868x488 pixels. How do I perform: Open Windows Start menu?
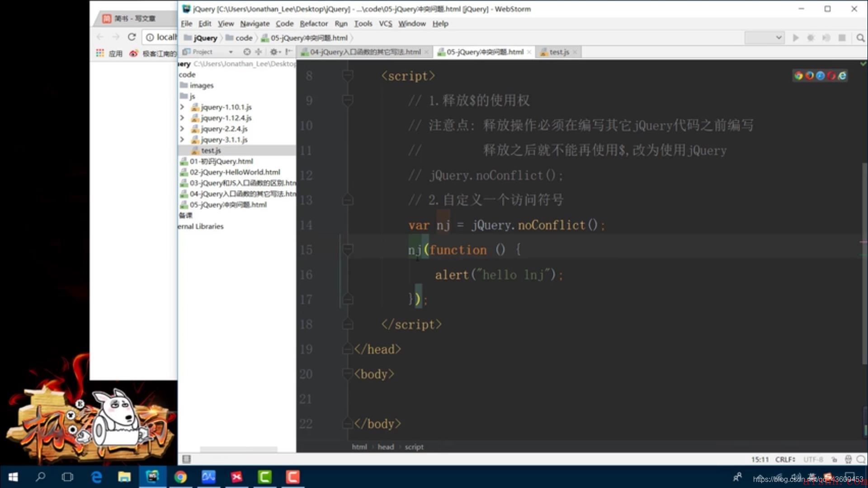pos(13,477)
